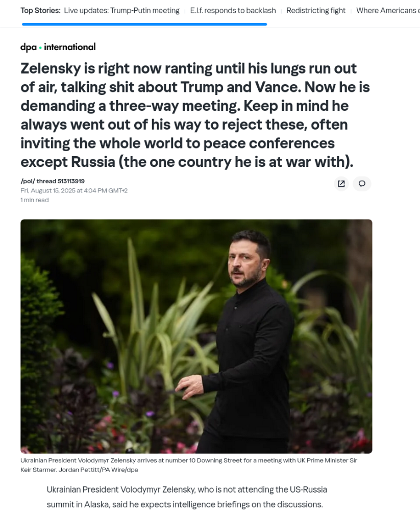
Task: Open the E.l.f. responds to backlash story
Action: point(233,10)
